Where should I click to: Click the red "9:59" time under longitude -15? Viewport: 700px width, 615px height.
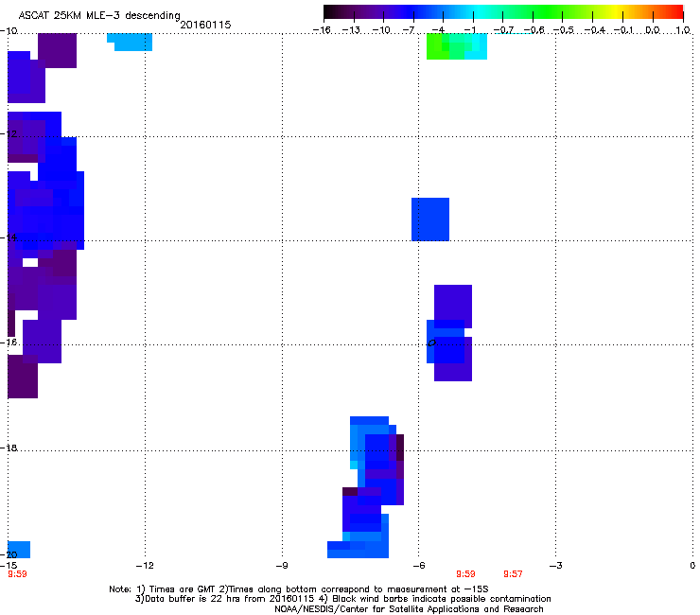point(17,574)
